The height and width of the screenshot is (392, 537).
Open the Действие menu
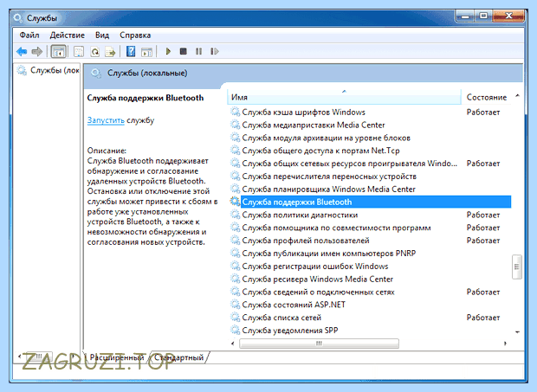point(68,35)
